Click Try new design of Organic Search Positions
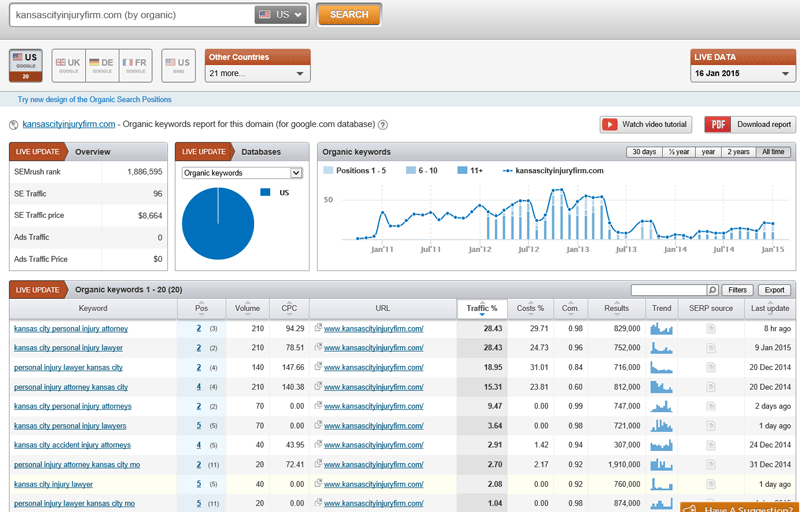The image size is (800, 512). pos(94,99)
